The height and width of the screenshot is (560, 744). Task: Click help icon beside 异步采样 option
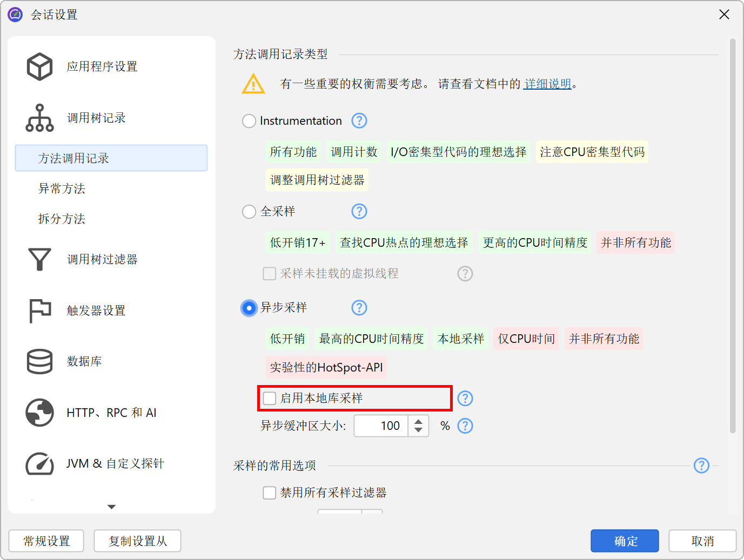point(359,307)
